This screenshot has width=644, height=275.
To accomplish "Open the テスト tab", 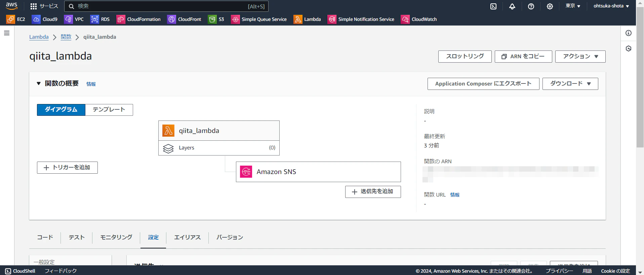I will (77, 237).
